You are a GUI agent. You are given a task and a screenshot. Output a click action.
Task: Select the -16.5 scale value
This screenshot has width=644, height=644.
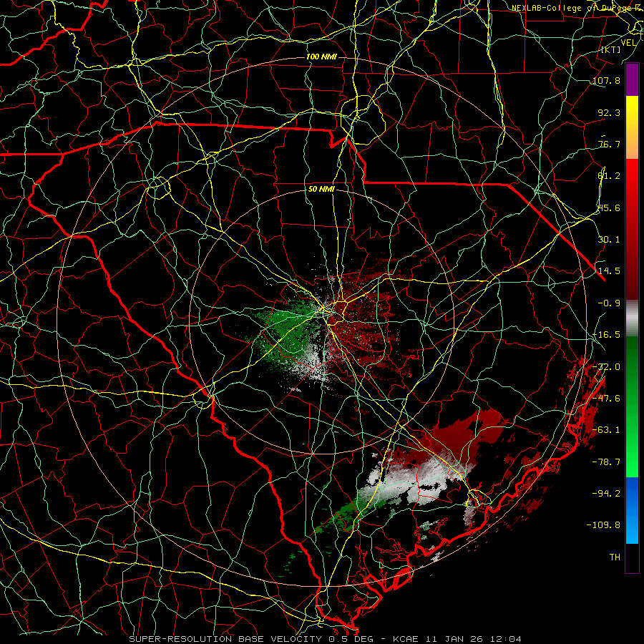point(606,335)
